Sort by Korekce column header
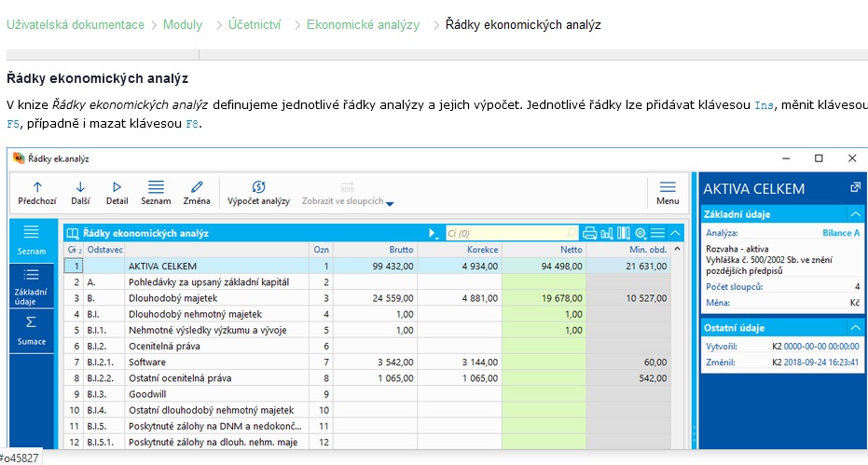The width and height of the screenshot is (868, 465). pyautogui.click(x=460, y=250)
